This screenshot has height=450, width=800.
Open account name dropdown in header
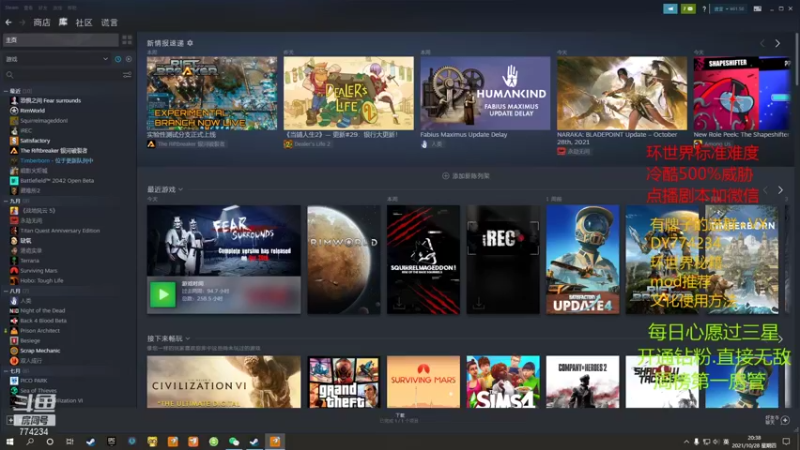tap(729, 9)
